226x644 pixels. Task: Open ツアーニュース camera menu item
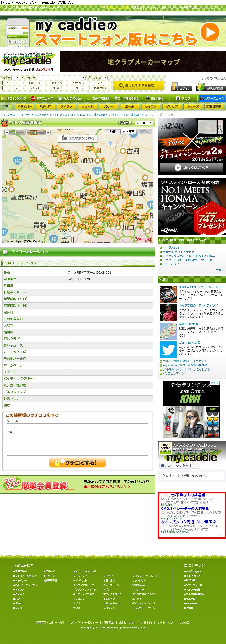click(x=212, y=98)
